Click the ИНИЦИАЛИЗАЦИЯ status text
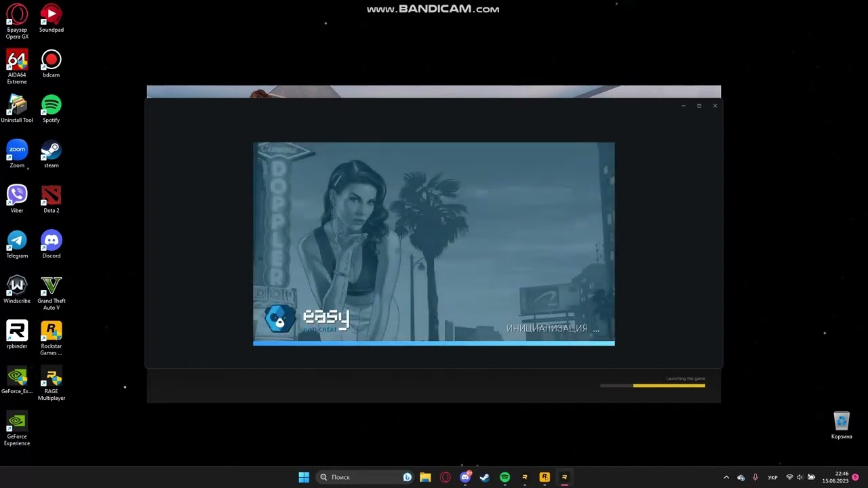The image size is (868, 488). click(x=553, y=329)
